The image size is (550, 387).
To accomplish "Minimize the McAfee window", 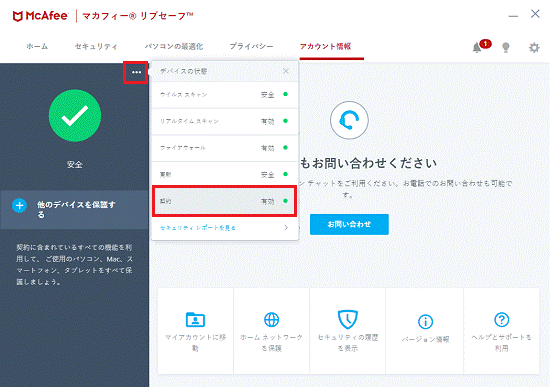I will (x=513, y=16).
